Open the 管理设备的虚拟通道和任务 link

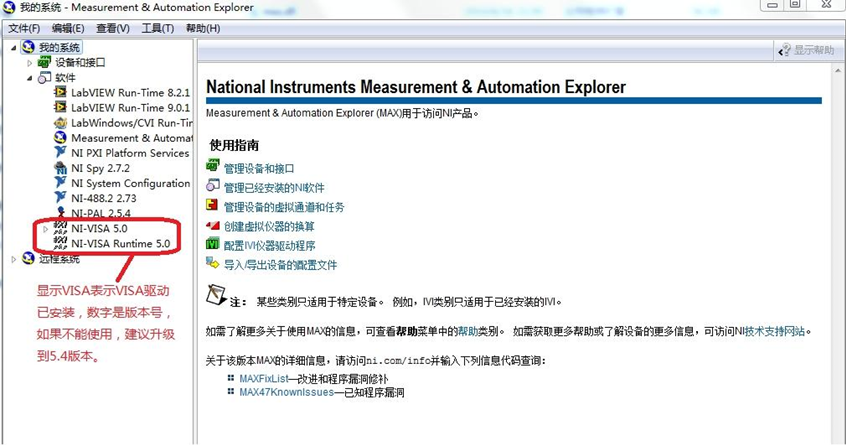coord(284,207)
